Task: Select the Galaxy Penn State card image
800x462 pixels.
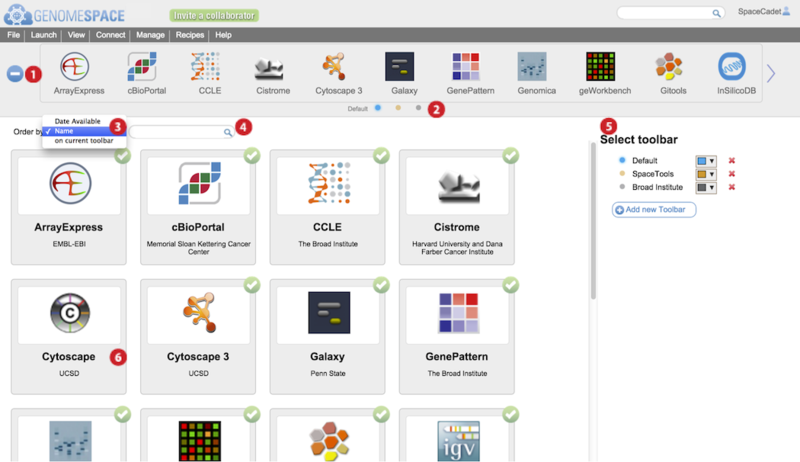Action: (x=329, y=313)
